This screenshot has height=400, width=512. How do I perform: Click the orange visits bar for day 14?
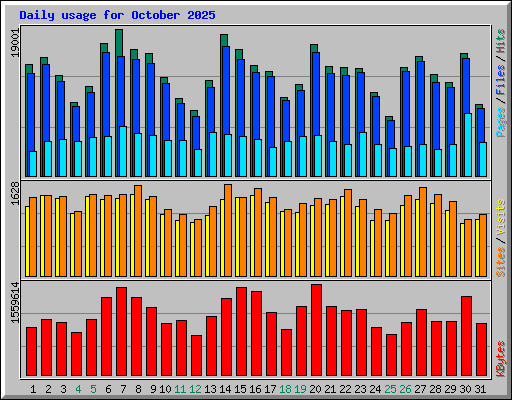coord(228,230)
